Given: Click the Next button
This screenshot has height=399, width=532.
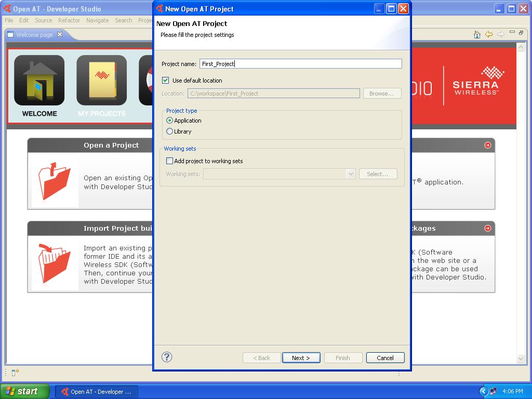Looking at the screenshot, I should click(x=301, y=357).
